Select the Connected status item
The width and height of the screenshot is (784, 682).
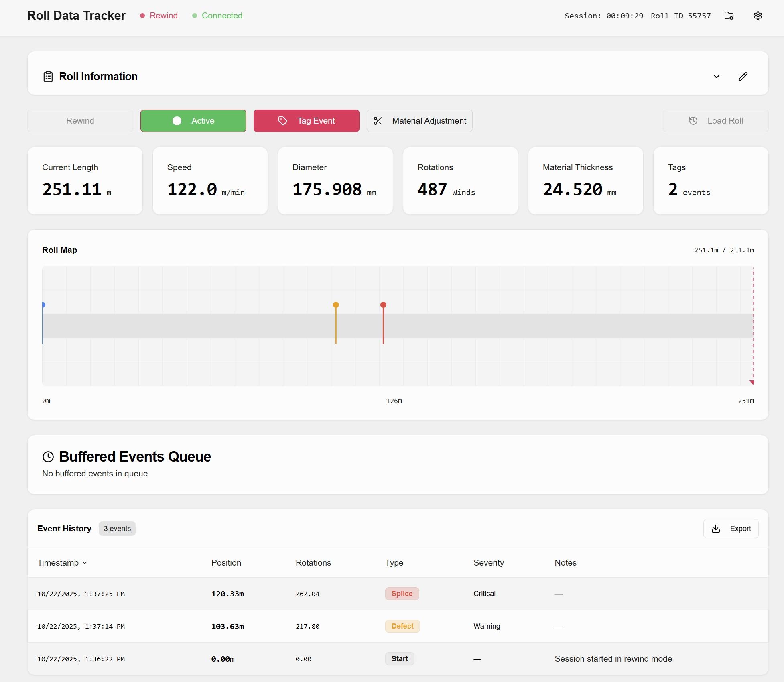coord(217,16)
